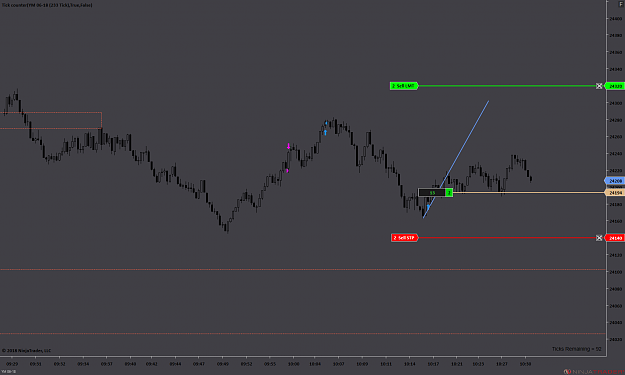Click the 09:29 time axis label
Image resolution: width=625 pixels, height=375 pixels.
point(12,364)
